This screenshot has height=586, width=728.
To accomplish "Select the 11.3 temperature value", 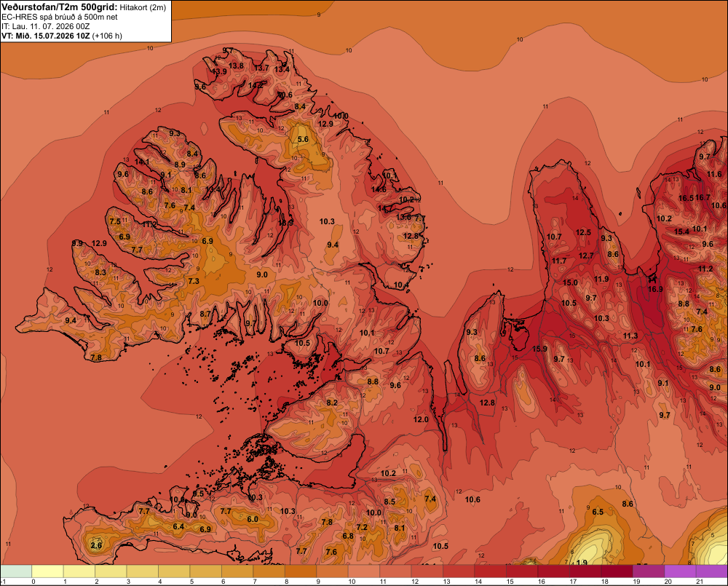I will click(630, 336).
